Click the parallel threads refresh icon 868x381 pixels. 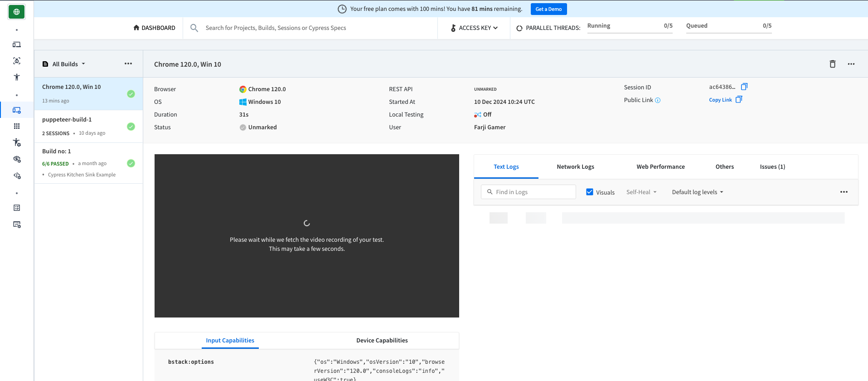519,28
